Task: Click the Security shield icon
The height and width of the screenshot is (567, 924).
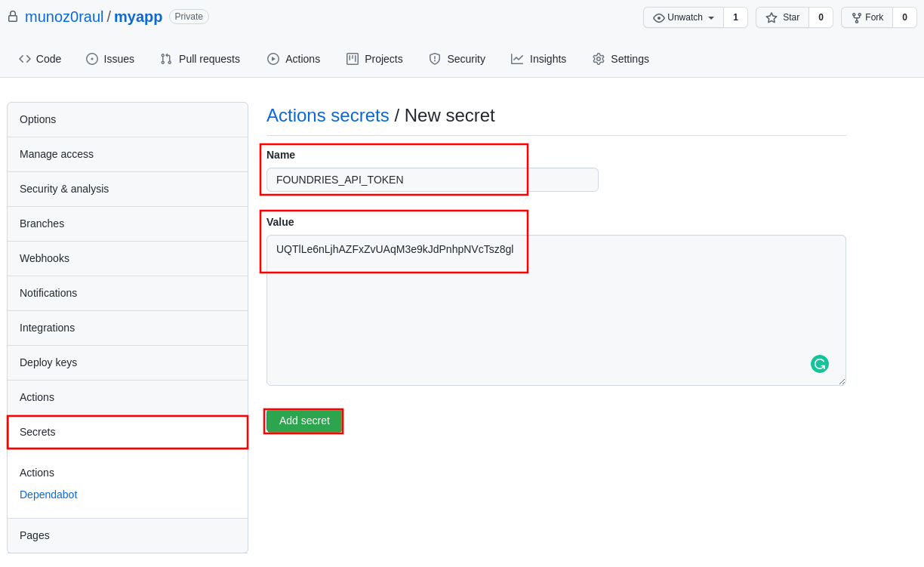Action: coord(435,59)
